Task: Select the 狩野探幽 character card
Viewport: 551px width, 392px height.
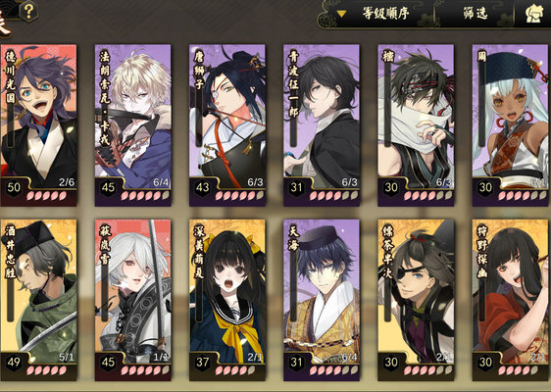Action: tap(511, 300)
